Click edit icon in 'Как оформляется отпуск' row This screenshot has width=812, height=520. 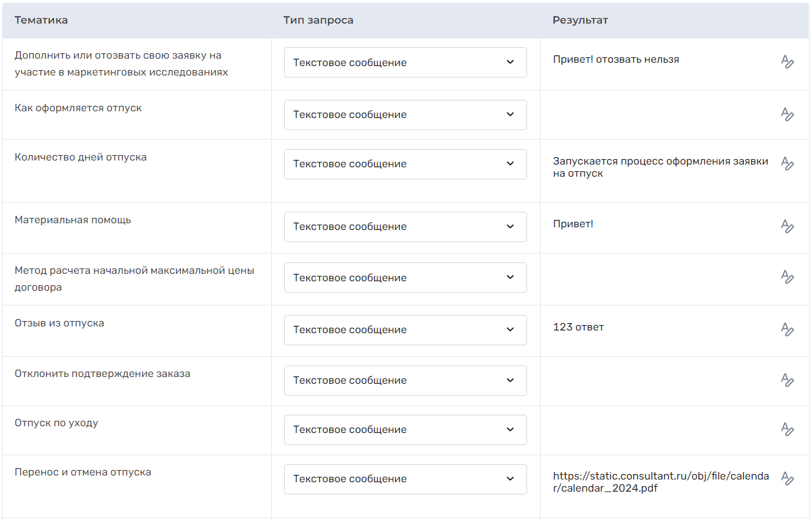pyautogui.click(x=787, y=114)
